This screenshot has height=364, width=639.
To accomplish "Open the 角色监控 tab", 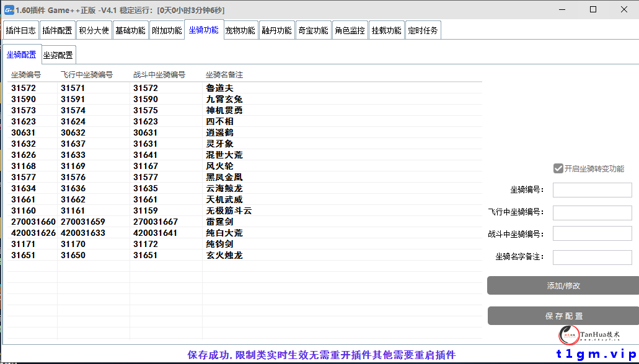I will tap(350, 29).
